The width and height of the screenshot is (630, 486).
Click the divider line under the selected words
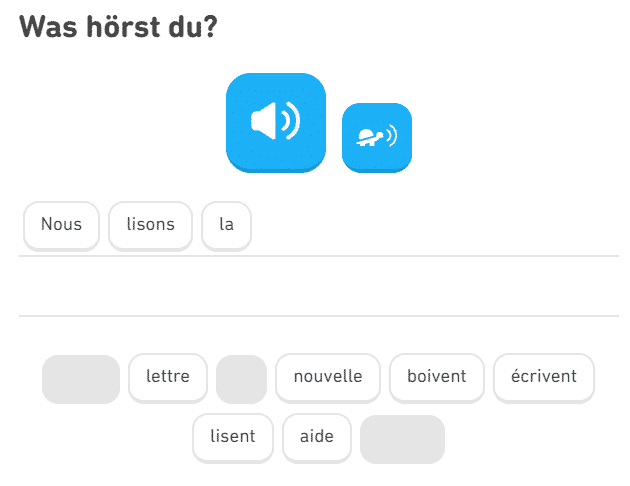point(318,256)
